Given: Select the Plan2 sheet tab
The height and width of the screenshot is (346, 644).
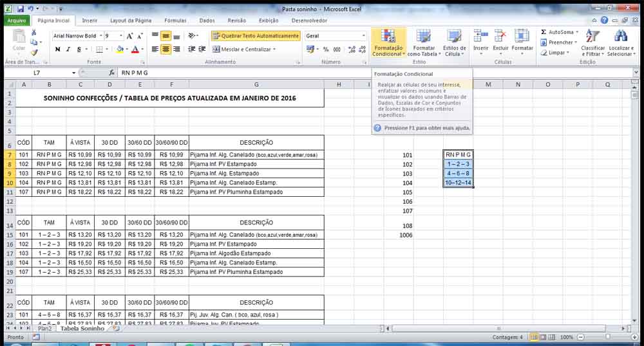Looking at the screenshot, I should pyautogui.click(x=45, y=329).
